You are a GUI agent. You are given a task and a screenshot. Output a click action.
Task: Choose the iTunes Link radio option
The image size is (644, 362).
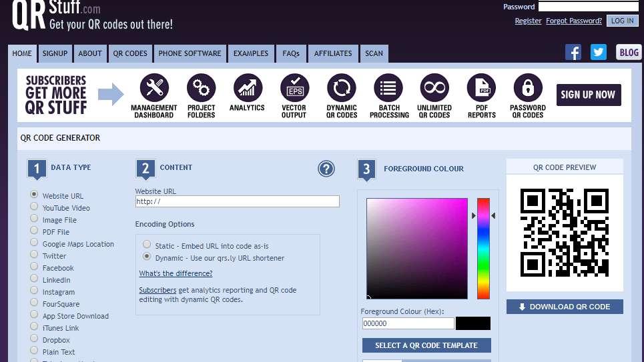(34, 326)
